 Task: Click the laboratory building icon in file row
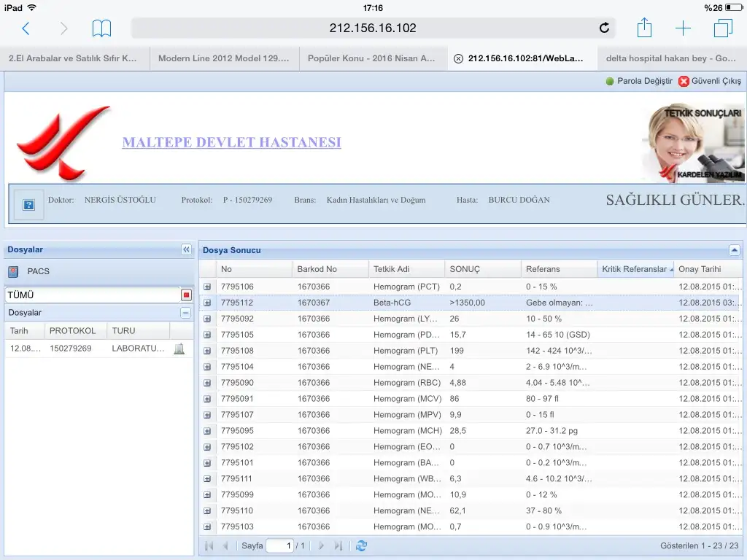[x=179, y=349]
